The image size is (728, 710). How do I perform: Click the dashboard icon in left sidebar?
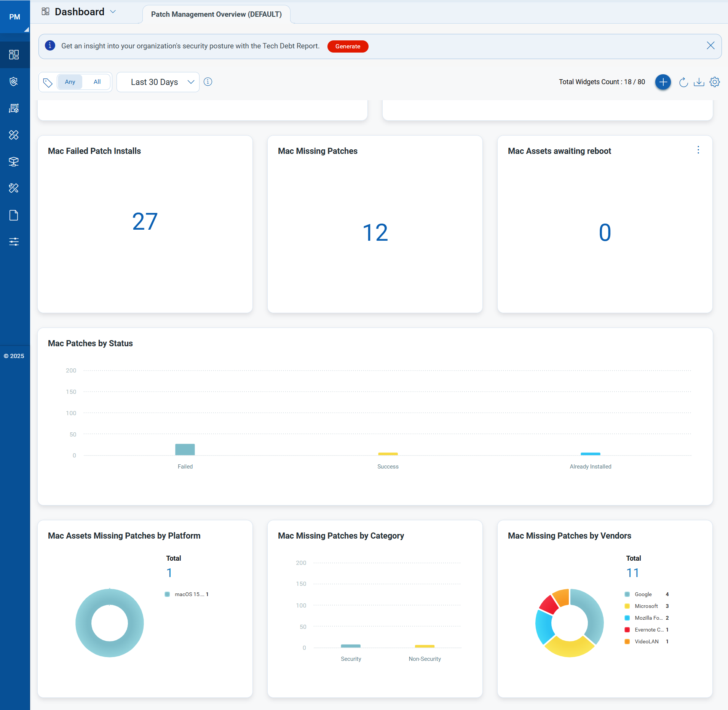14,55
